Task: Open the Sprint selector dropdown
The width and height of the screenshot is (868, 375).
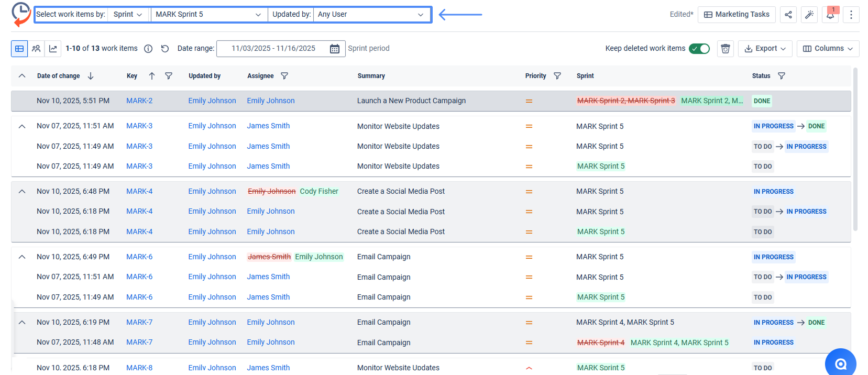Action: point(128,15)
